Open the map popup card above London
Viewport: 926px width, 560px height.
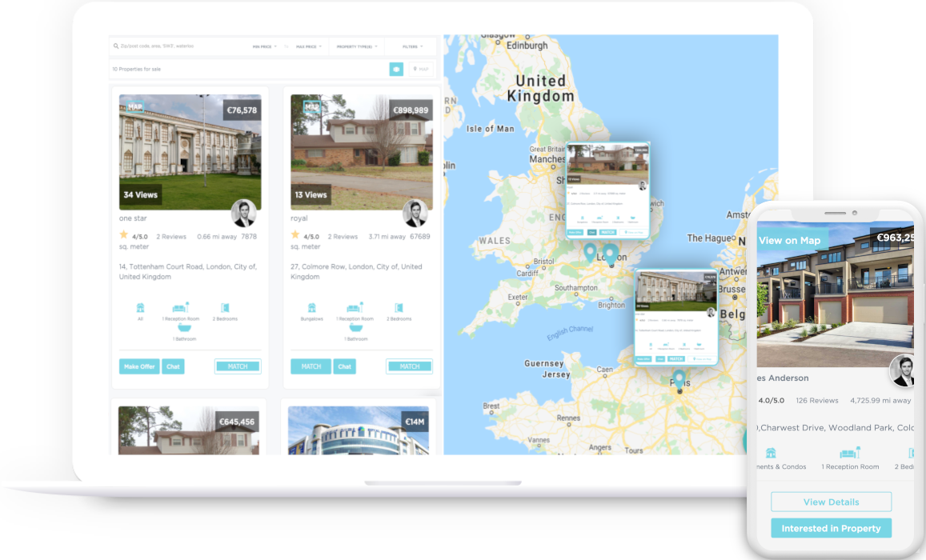point(607,190)
